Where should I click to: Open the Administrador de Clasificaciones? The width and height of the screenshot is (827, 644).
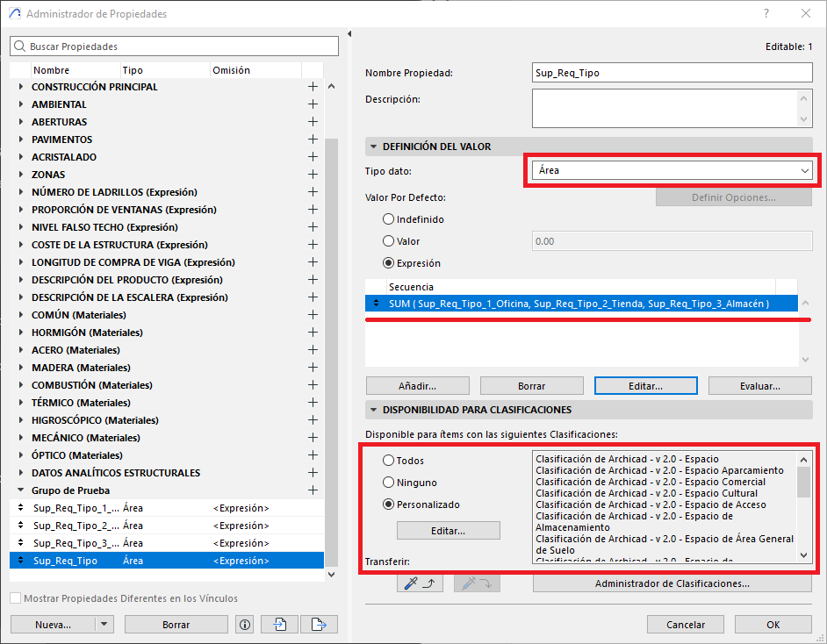[x=672, y=583]
